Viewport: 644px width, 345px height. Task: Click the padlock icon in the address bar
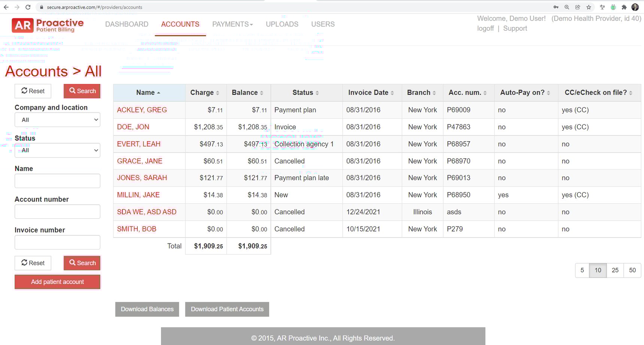coord(41,7)
